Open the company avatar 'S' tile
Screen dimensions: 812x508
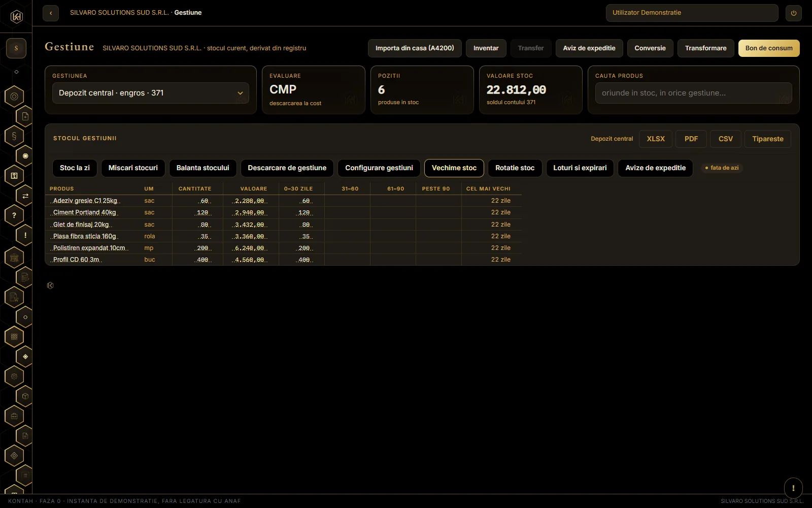(x=16, y=48)
